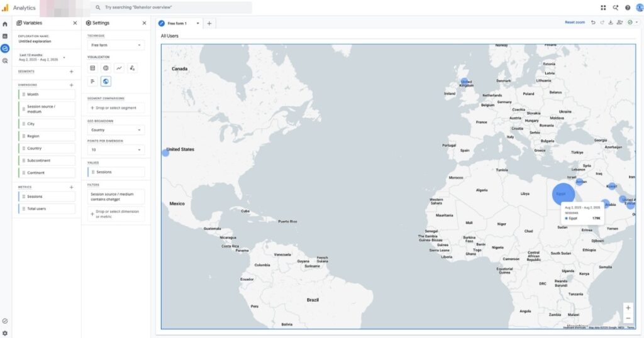Open the Reports icon in left sidebar
644x338 pixels.
5,36
